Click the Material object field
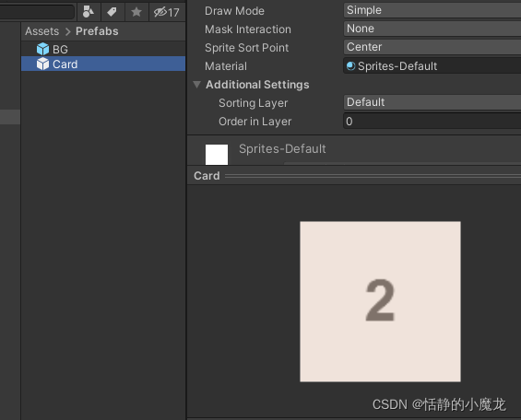Screen dimensions: 521x420 coord(432,65)
